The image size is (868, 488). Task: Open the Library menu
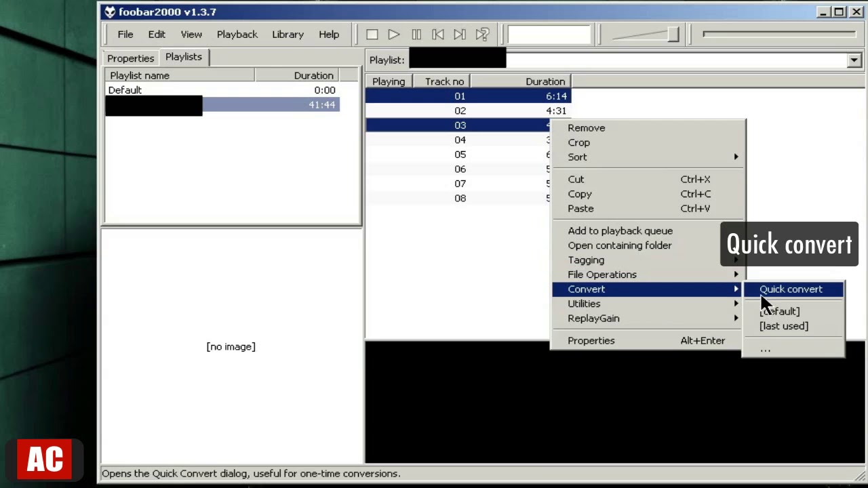coord(288,35)
